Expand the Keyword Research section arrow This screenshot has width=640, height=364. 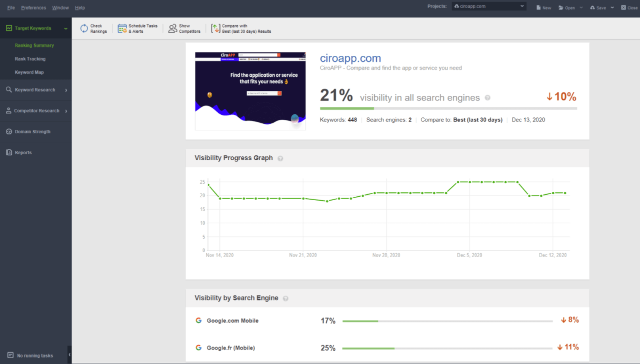(x=66, y=90)
